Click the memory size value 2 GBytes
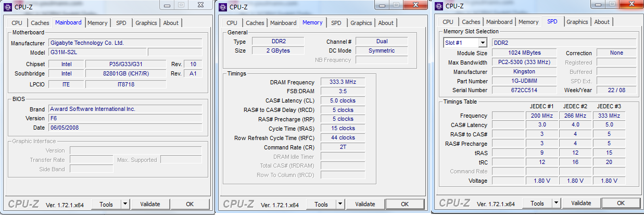 click(277, 50)
